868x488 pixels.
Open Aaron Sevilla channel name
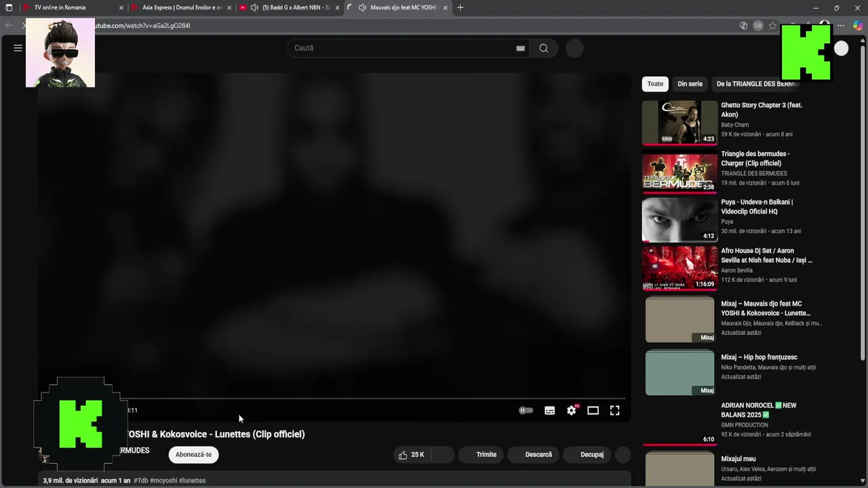click(736, 270)
